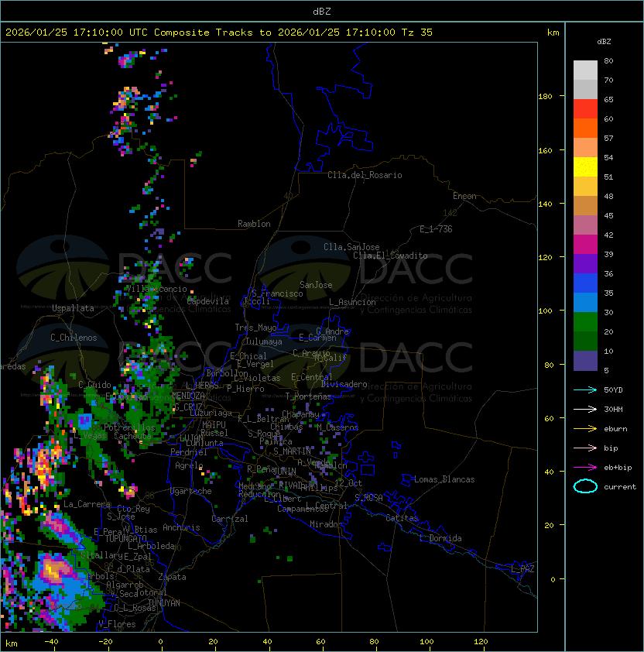
Task: Click the 'dBZ' heading above the color scale
Action: pos(604,42)
